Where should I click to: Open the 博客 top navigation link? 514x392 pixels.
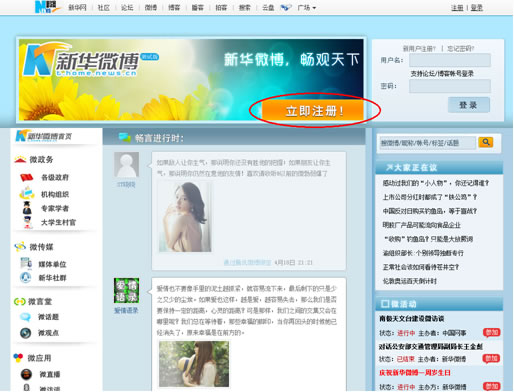tap(174, 8)
